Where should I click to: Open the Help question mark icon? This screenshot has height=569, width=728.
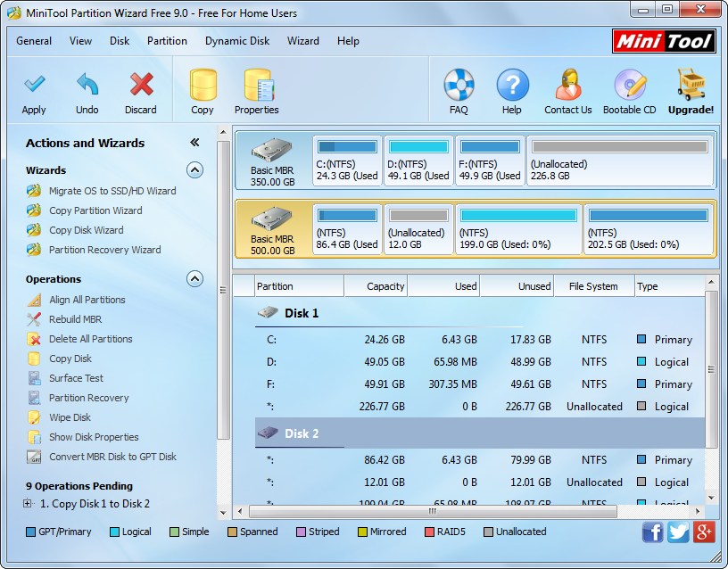(512, 85)
